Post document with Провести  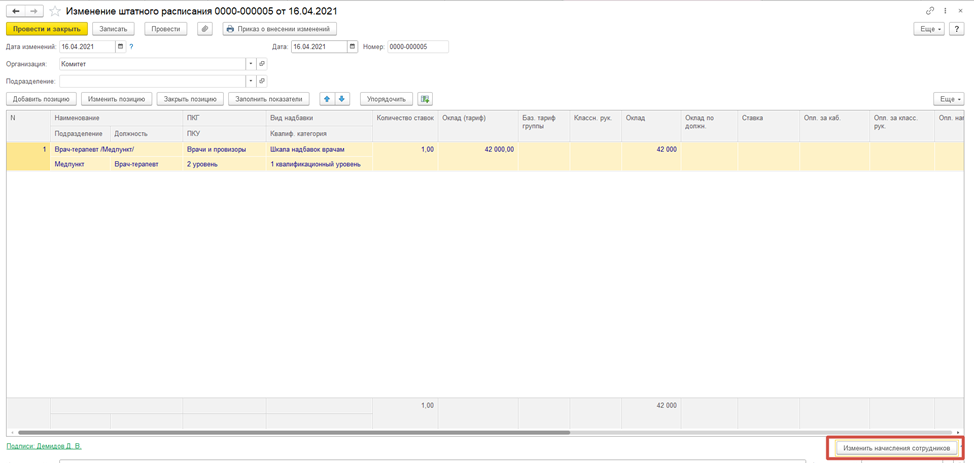pyautogui.click(x=166, y=29)
